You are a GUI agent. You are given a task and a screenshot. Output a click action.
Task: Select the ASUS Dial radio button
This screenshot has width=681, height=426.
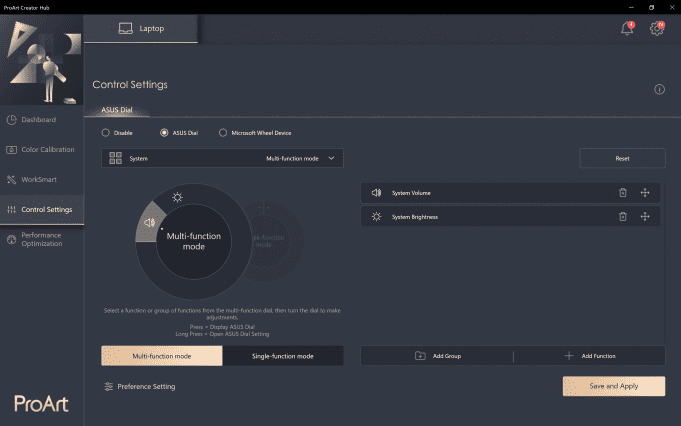click(x=164, y=132)
